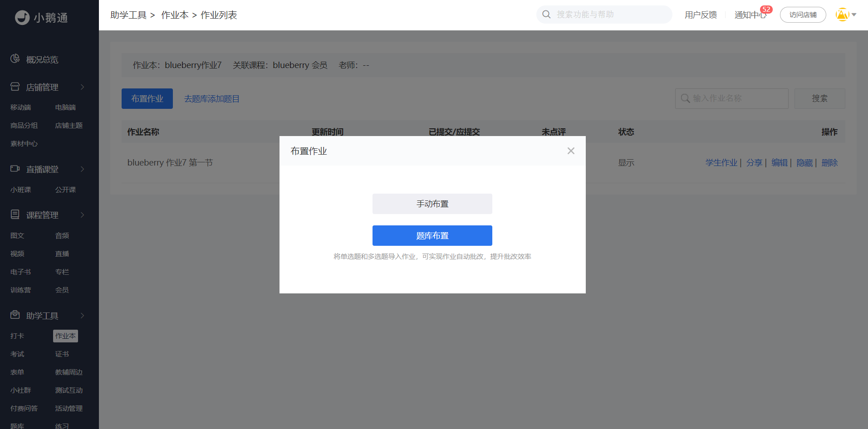Expand the 直播课堂 chevron arrow
This screenshot has width=868, height=429.
[82, 169]
